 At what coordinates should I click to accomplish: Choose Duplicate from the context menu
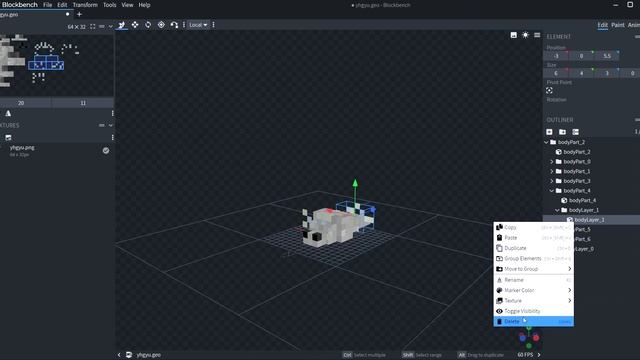(x=533, y=248)
